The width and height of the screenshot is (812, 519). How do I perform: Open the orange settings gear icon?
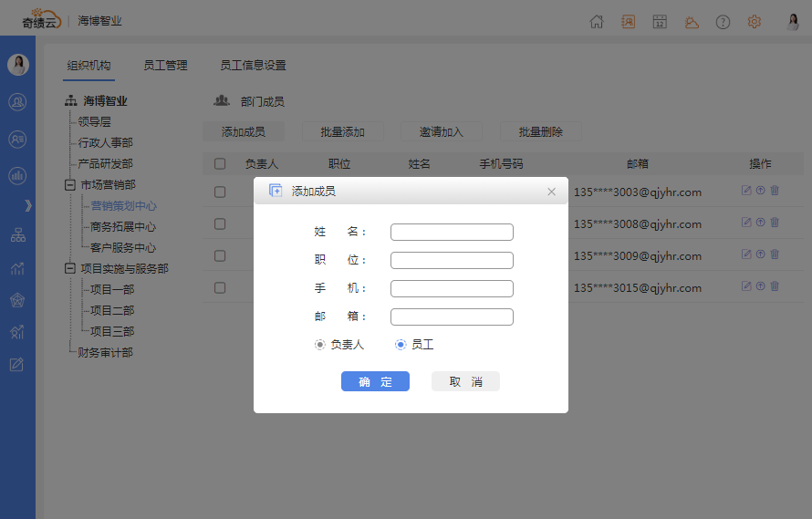(755, 22)
